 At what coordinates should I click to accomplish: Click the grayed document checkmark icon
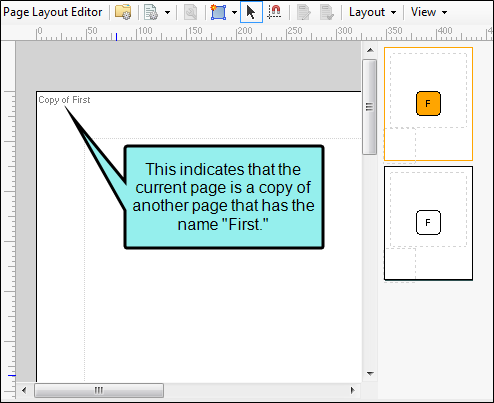pyautogui.click(x=327, y=12)
